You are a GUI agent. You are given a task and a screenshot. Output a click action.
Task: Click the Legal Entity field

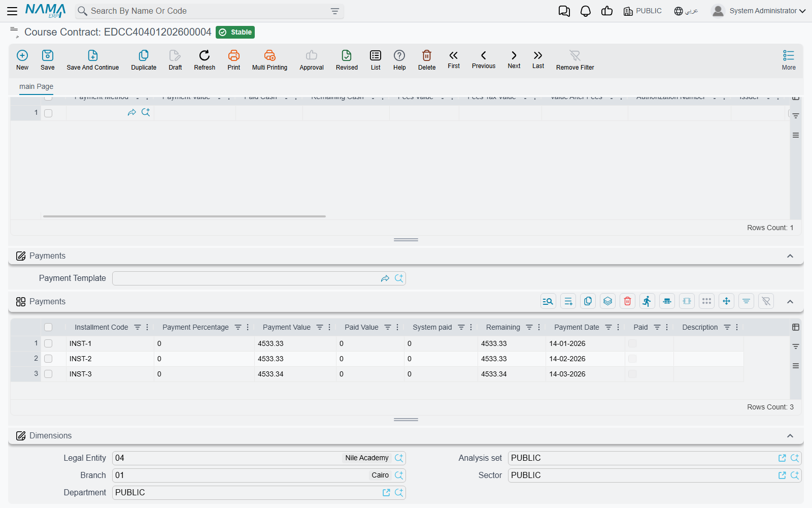(x=259, y=458)
